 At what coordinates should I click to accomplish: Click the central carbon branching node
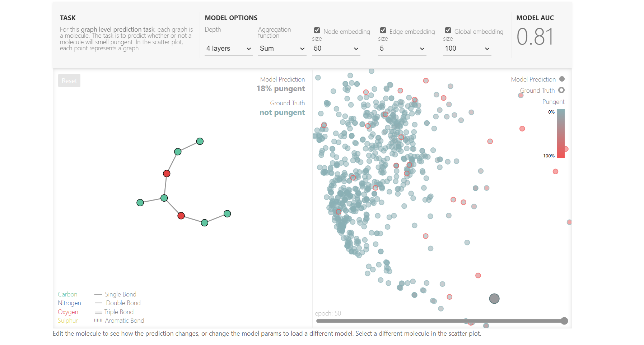[164, 198]
